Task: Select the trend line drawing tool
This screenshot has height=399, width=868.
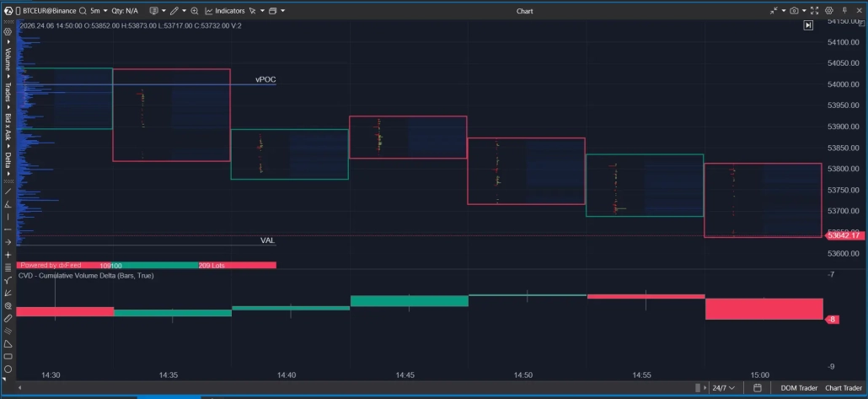Action: pyautogui.click(x=8, y=191)
